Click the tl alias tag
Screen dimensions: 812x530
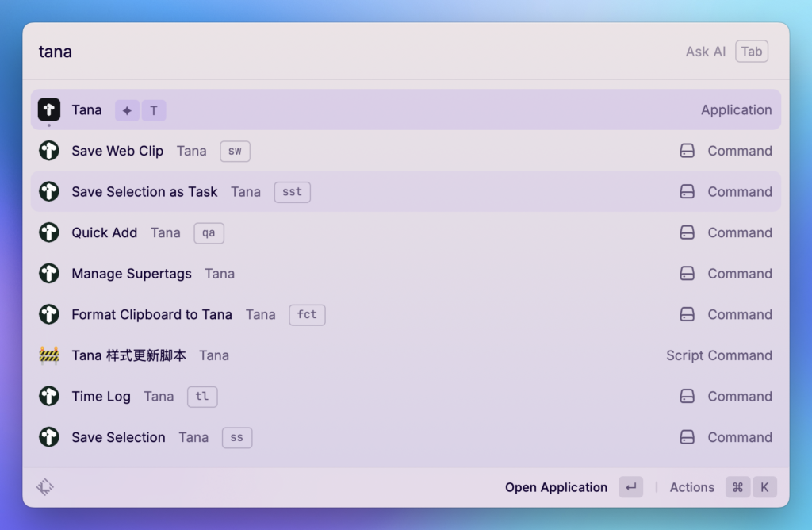tap(202, 397)
